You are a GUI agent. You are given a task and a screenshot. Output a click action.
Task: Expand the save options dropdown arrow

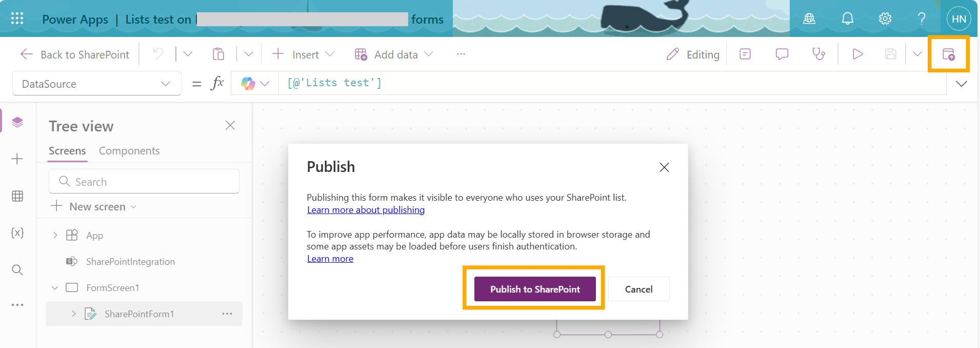click(917, 54)
